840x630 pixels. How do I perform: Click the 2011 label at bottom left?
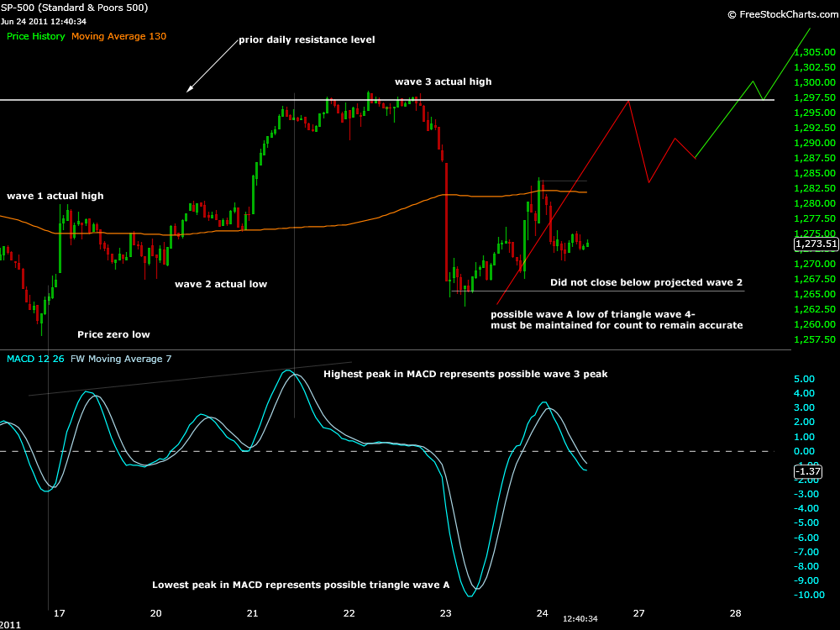(8, 625)
